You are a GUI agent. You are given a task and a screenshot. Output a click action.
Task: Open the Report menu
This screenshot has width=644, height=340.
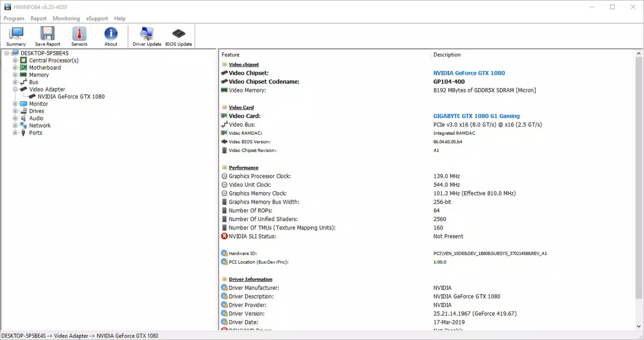[39, 19]
